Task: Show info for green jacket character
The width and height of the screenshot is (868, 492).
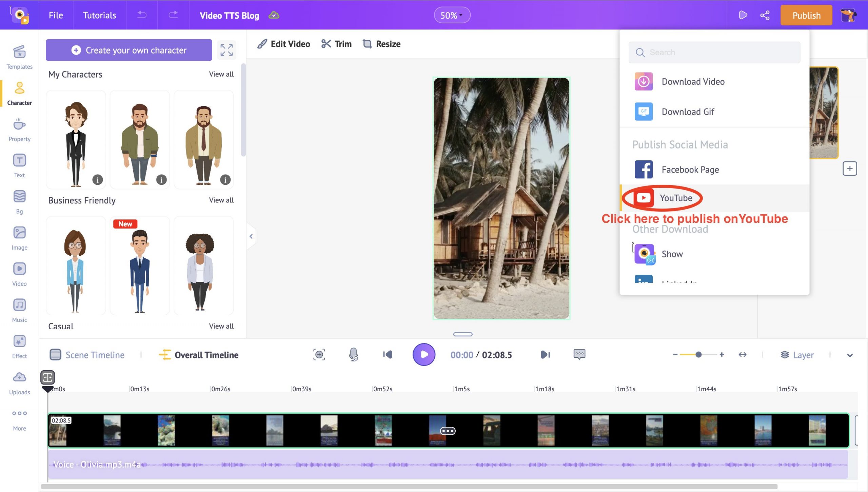Action: click(x=161, y=180)
